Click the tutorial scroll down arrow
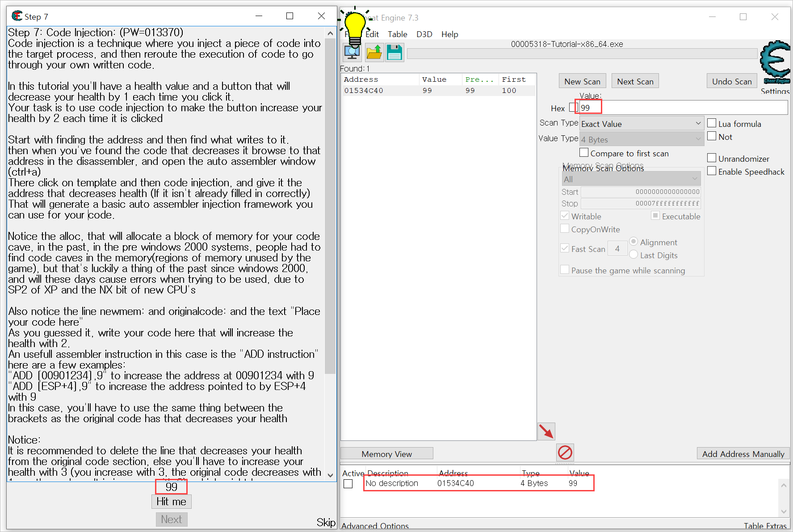 click(330, 475)
